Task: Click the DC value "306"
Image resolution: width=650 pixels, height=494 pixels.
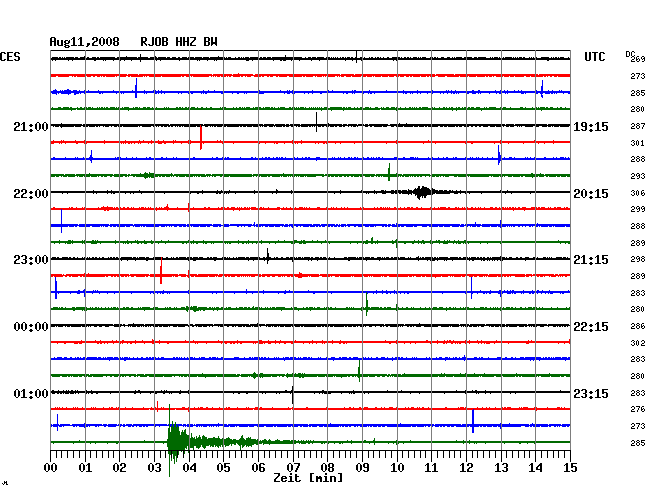Action: pos(638,193)
